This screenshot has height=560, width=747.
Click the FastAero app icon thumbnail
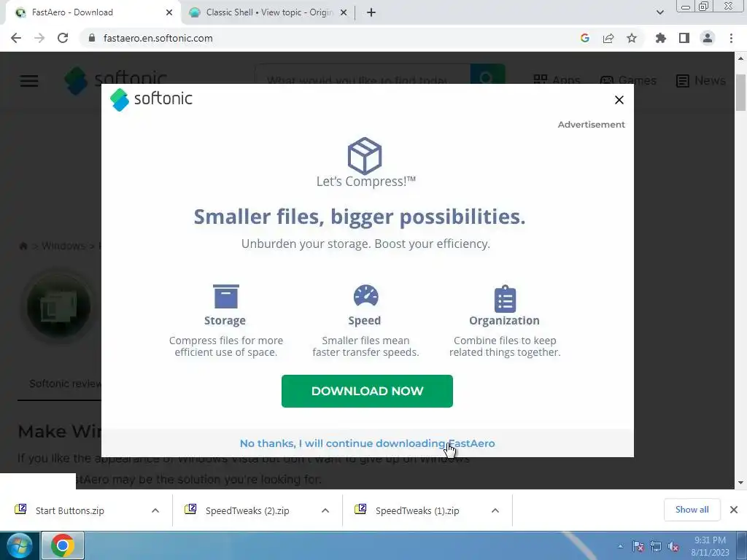58,306
